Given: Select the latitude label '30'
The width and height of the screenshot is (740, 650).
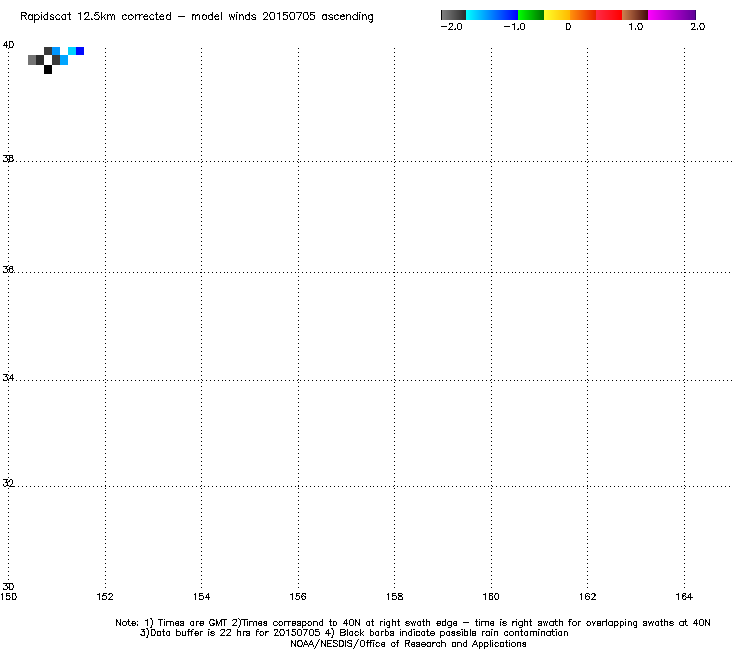Looking at the screenshot, I should 8,586.
